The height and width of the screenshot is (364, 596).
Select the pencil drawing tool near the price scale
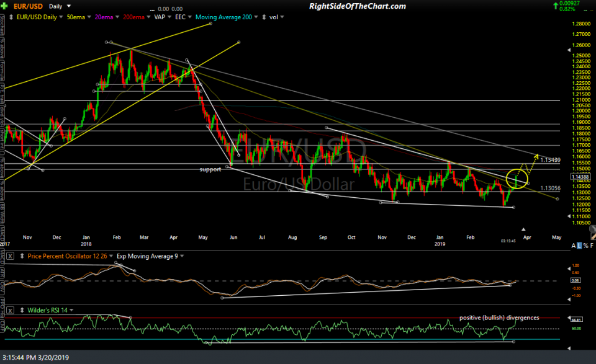tap(593, 236)
